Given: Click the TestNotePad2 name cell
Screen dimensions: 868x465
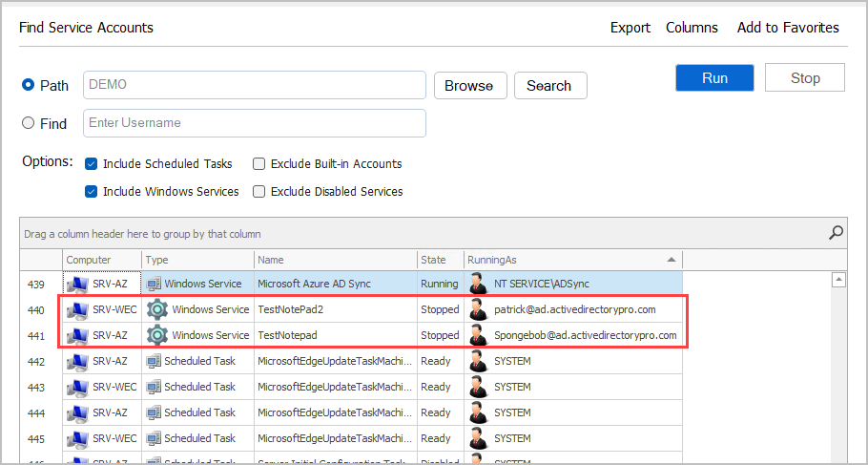Looking at the screenshot, I should point(336,309).
